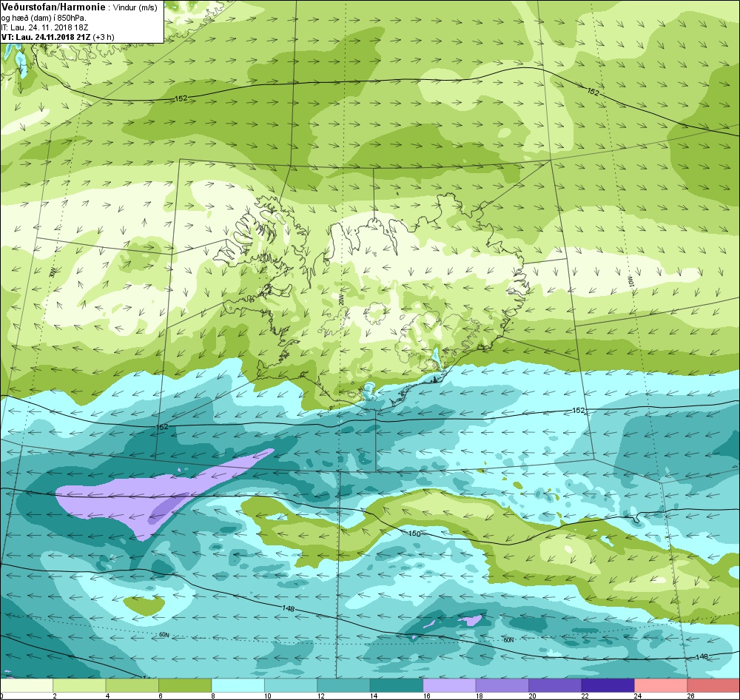The height and width of the screenshot is (700, 740).
Task: Select legend swatch between 20 and 22
Action: [555, 685]
